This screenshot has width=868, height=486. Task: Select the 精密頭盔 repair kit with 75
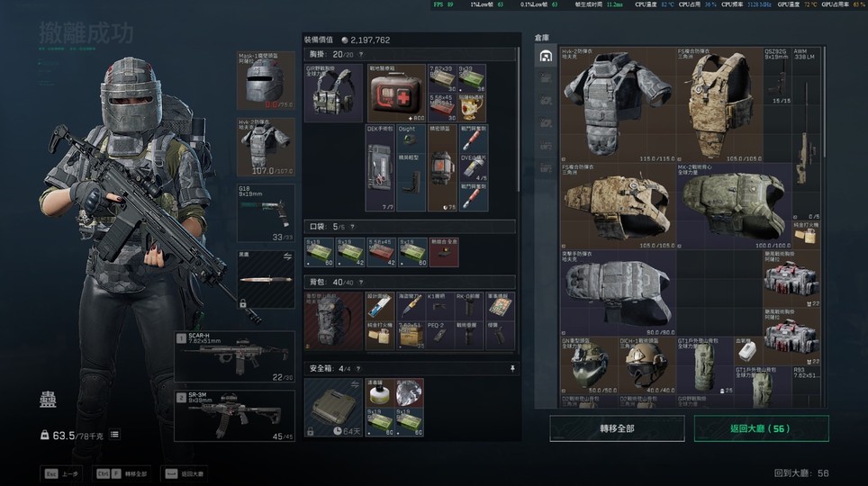click(442, 167)
